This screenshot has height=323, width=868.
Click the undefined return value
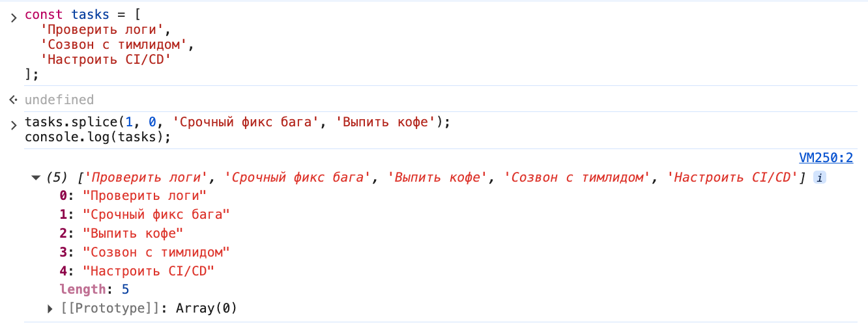(x=59, y=100)
